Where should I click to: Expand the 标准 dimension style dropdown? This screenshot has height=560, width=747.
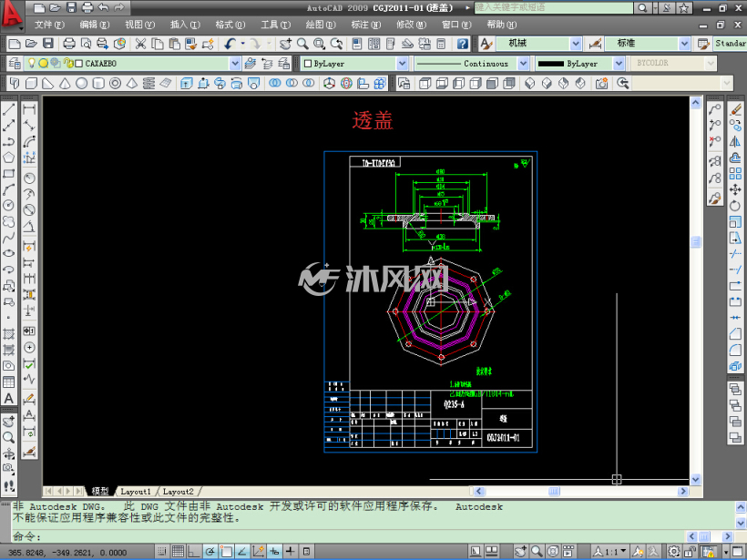point(684,44)
